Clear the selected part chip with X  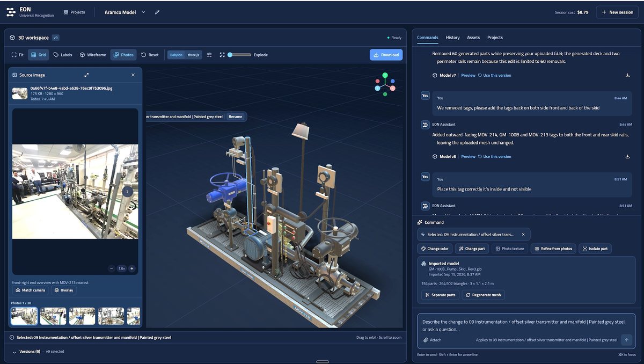pyautogui.click(x=523, y=234)
